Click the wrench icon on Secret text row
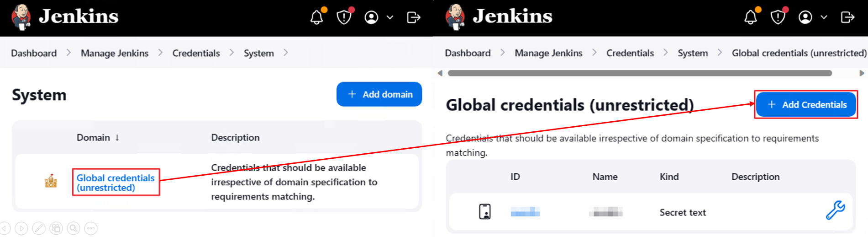This screenshot has width=868, height=237. click(x=835, y=210)
